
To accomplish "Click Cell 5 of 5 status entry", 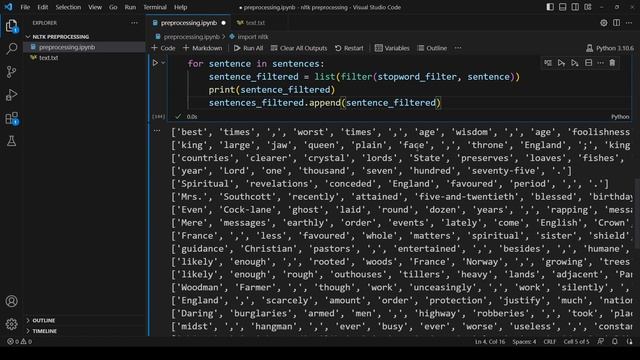I will tap(576, 342).
